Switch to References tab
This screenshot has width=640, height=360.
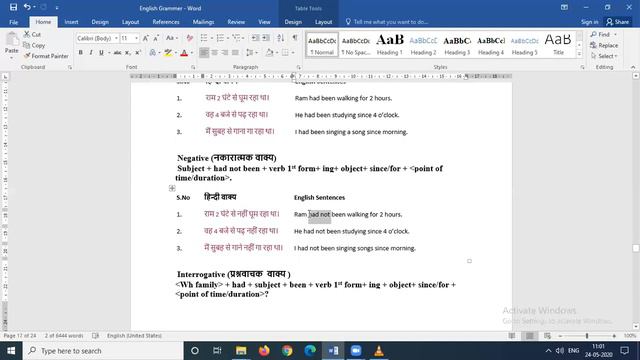click(166, 22)
